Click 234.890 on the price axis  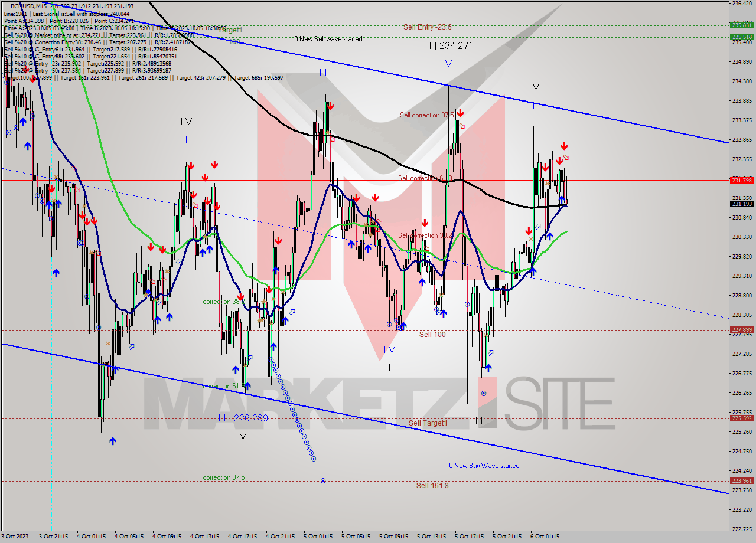(741, 61)
